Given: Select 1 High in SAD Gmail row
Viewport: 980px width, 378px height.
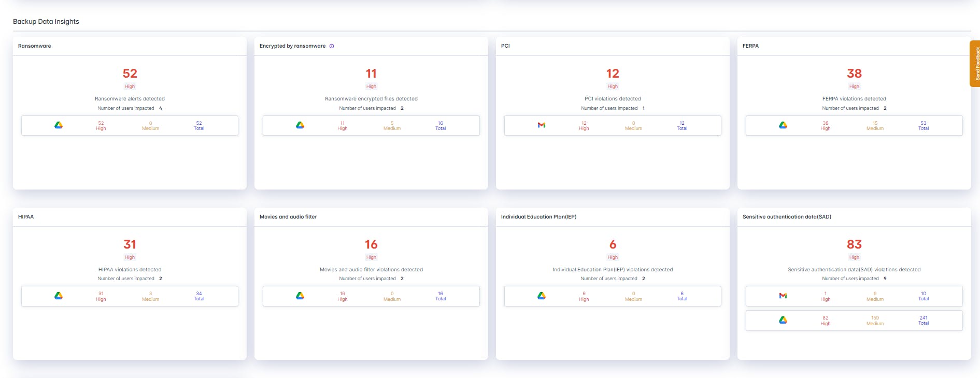Looking at the screenshot, I should pos(826,296).
